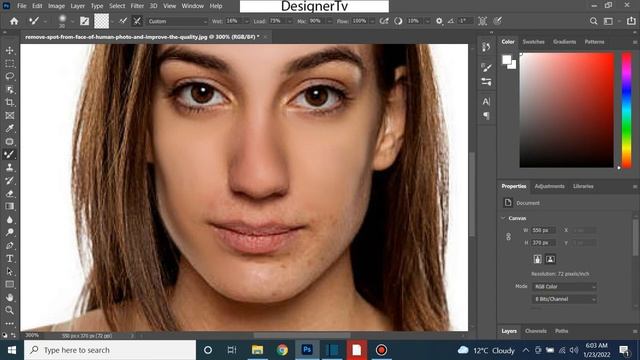
Task: Click the Home button in options bar
Action: point(14,21)
